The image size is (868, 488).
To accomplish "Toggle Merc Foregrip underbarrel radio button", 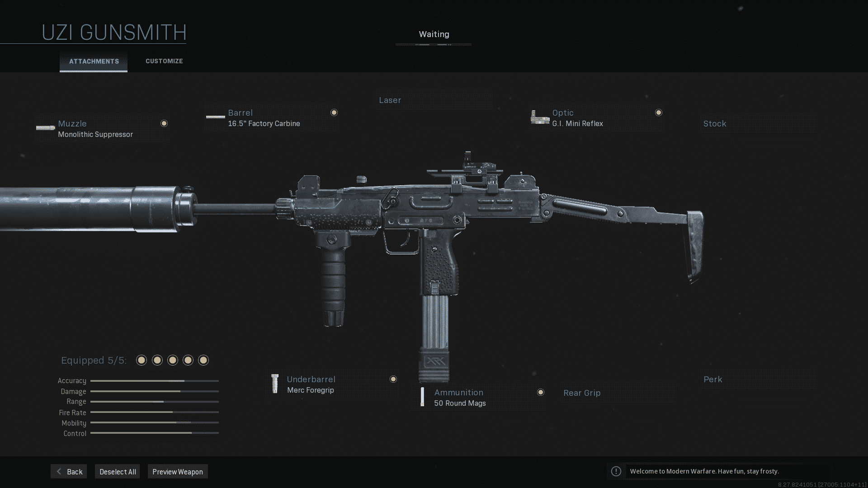I will [393, 379].
